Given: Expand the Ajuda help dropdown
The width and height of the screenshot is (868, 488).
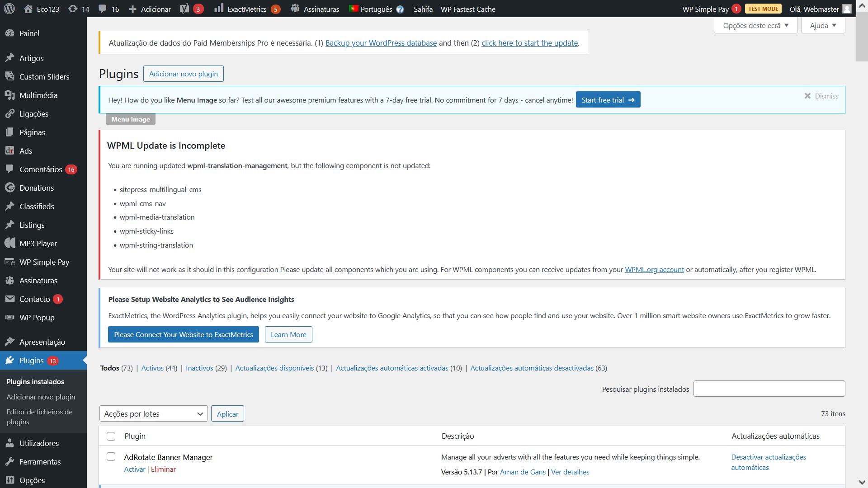Looking at the screenshot, I should (x=823, y=25).
